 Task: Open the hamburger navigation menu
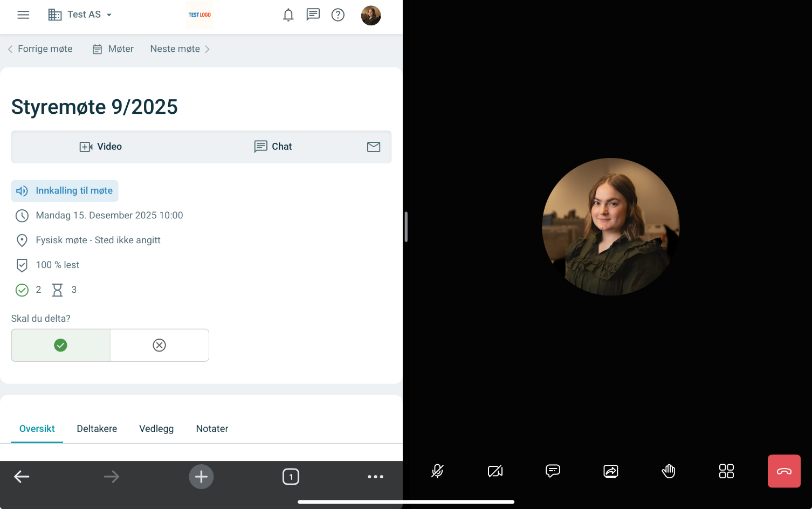click(x=23, y=15)
